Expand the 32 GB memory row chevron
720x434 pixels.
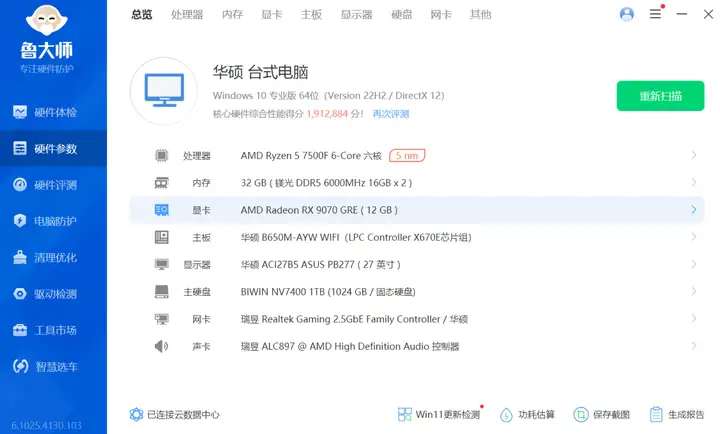(x=694, y=182)
